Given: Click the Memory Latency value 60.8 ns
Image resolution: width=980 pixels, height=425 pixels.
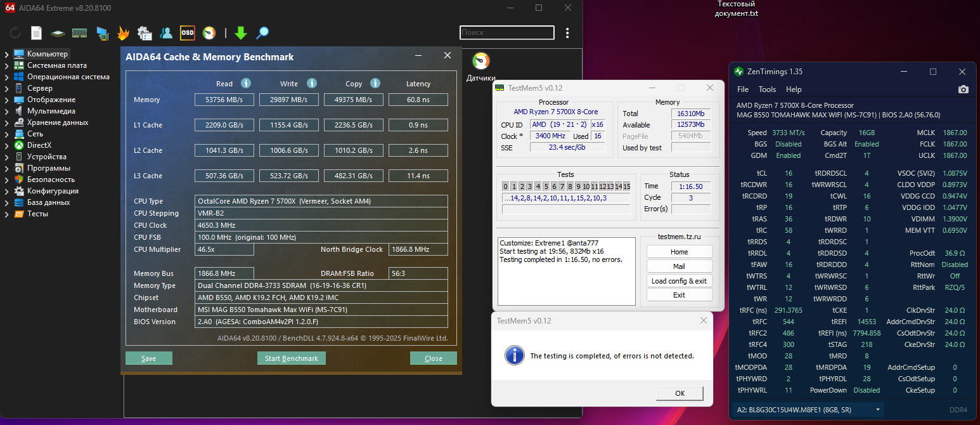Looking at the screenshot, I should coord(418,100).
